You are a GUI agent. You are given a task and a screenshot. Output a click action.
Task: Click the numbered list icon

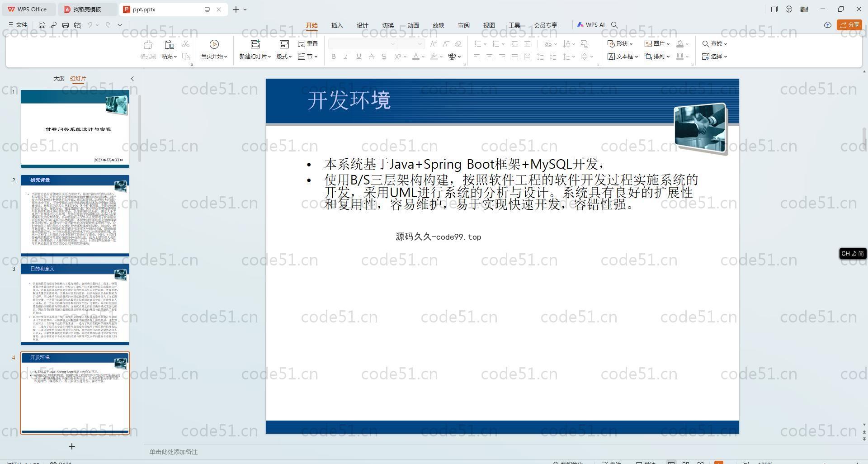tap(496, 44)
